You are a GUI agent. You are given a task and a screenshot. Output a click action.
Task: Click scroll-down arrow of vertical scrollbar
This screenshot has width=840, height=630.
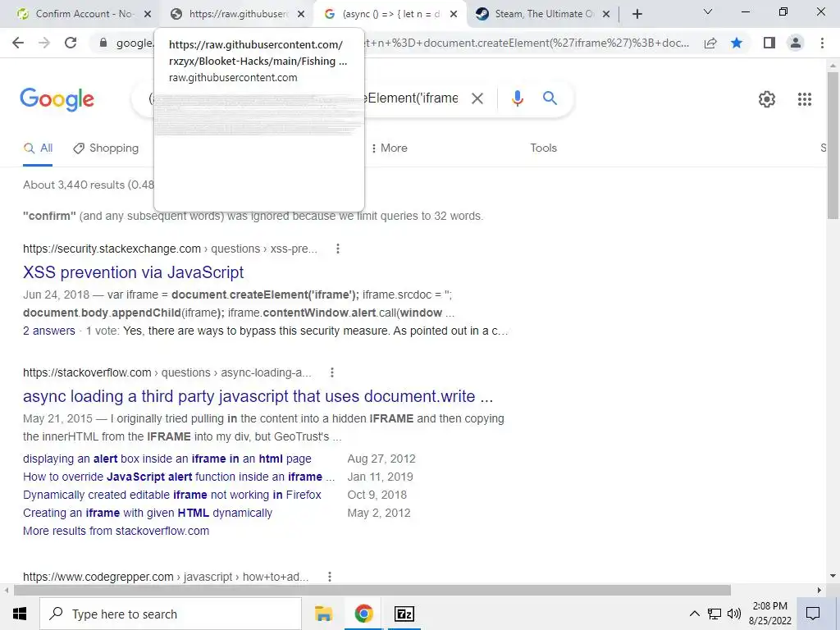(x=833, y=576)
